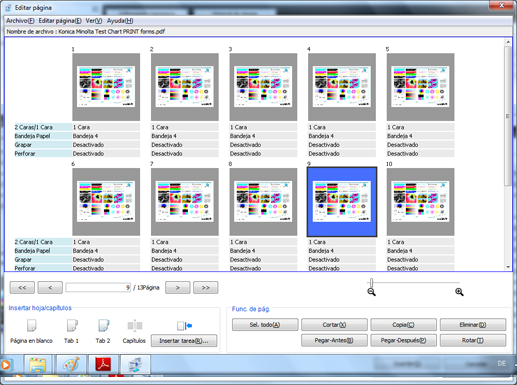The height and width of the screenshot is (385, 517).
Task: Click page 1's Grapar 'Desactivado' value
Action: pyautogui.click(x=106, y=145)
